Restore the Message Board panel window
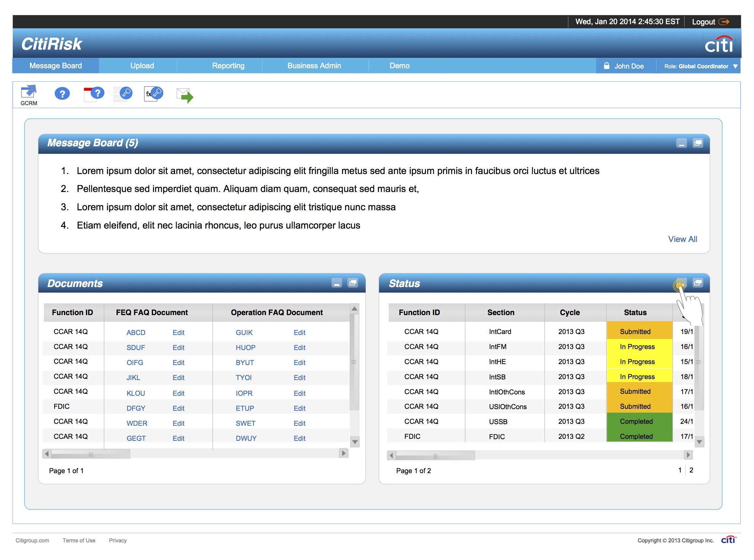Image resolution: width=754 pixels, height=560 pixels. click(x=698, y=143)
